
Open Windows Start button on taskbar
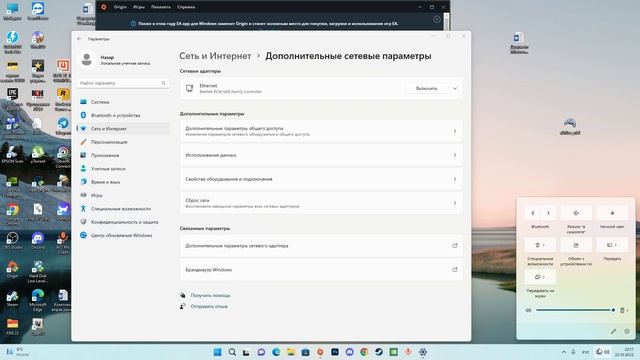pos(218,352)
